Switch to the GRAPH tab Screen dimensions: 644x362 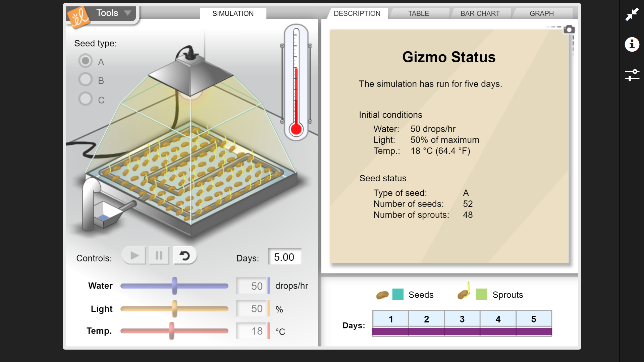click(541, 14)
